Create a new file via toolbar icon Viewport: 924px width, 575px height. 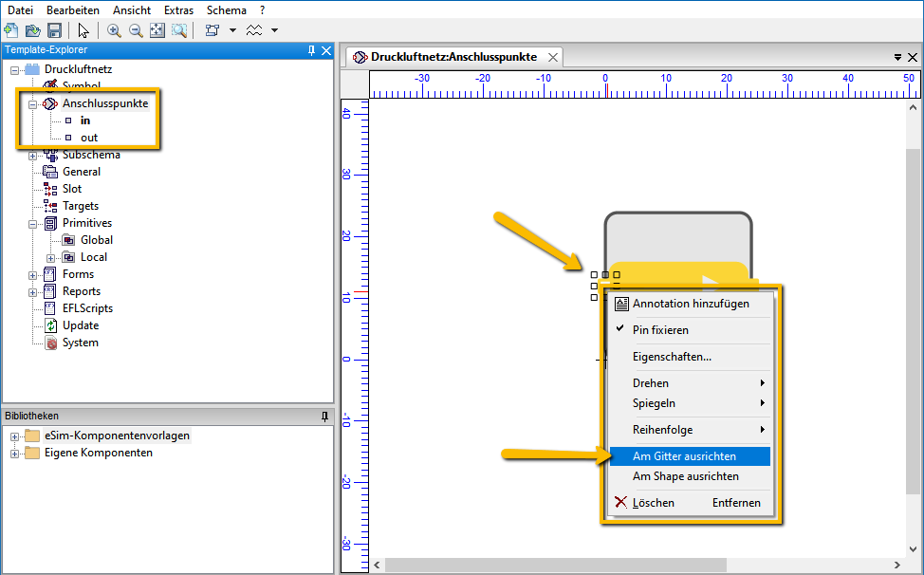10,30
